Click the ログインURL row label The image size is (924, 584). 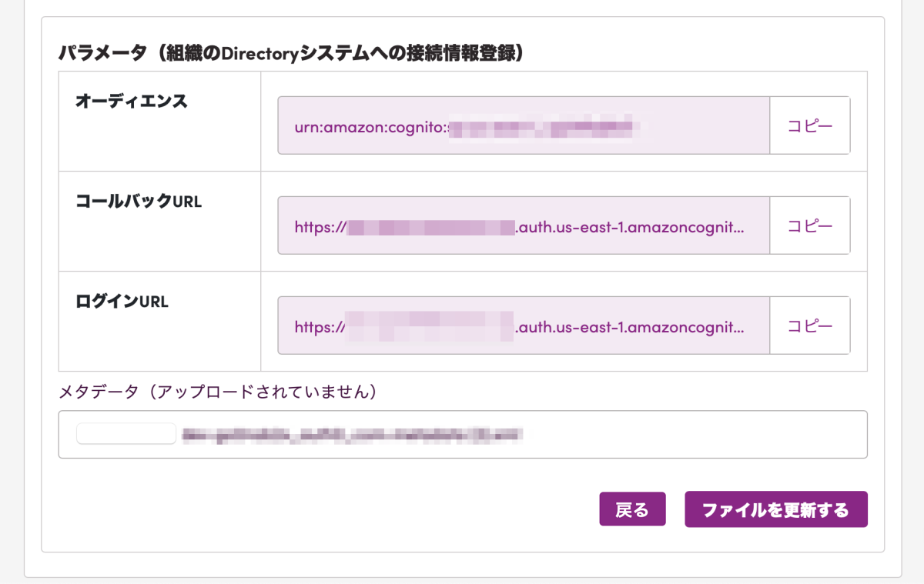122,302
